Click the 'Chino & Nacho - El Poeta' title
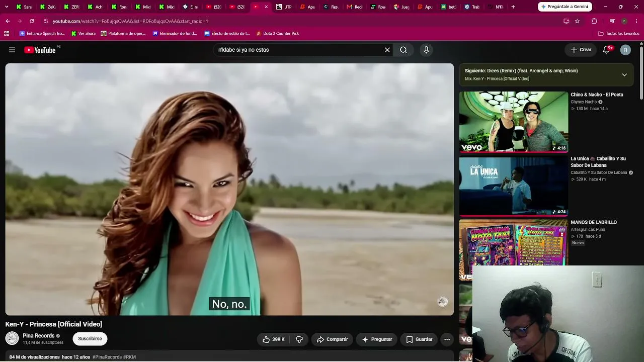 coord(597,95)
